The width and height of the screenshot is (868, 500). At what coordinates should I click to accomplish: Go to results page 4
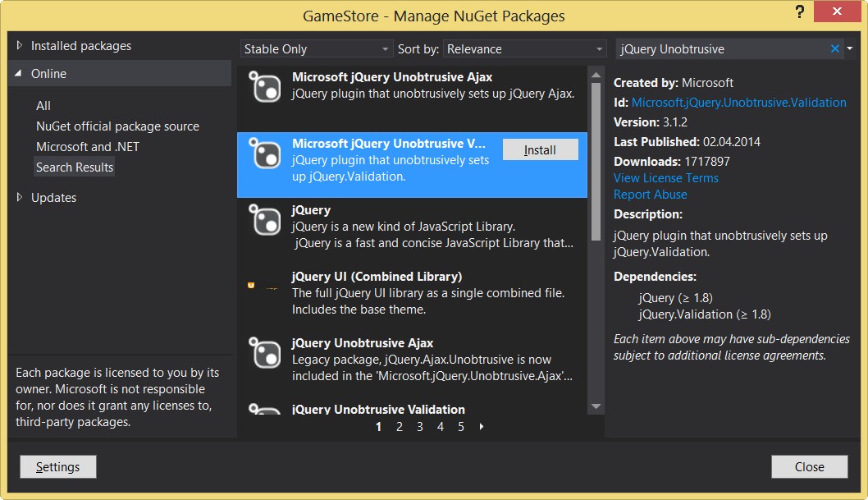(440, 427)
